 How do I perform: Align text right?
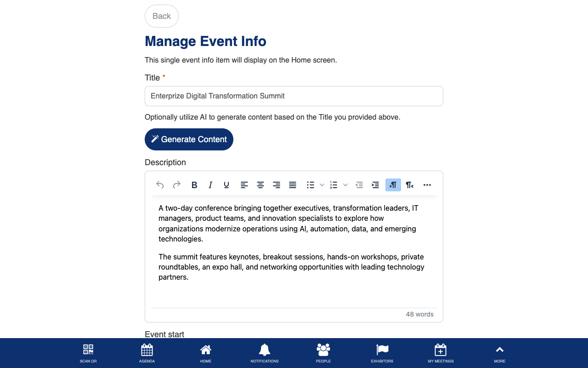[277, 185]
